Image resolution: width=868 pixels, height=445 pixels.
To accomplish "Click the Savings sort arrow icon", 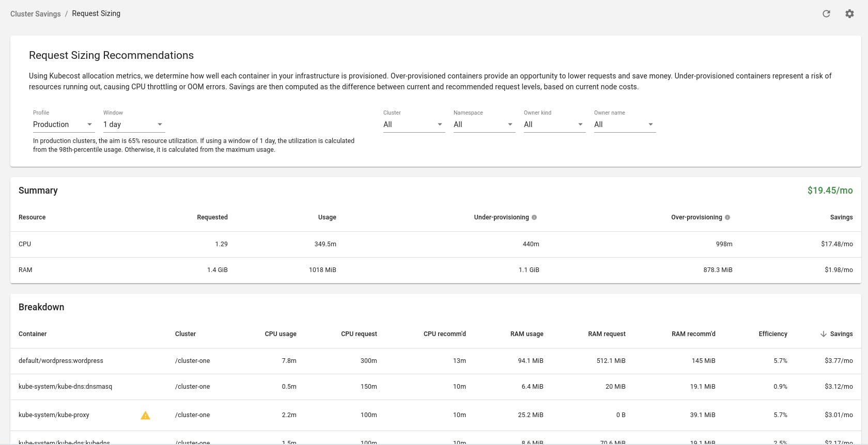I will point(824,334).
